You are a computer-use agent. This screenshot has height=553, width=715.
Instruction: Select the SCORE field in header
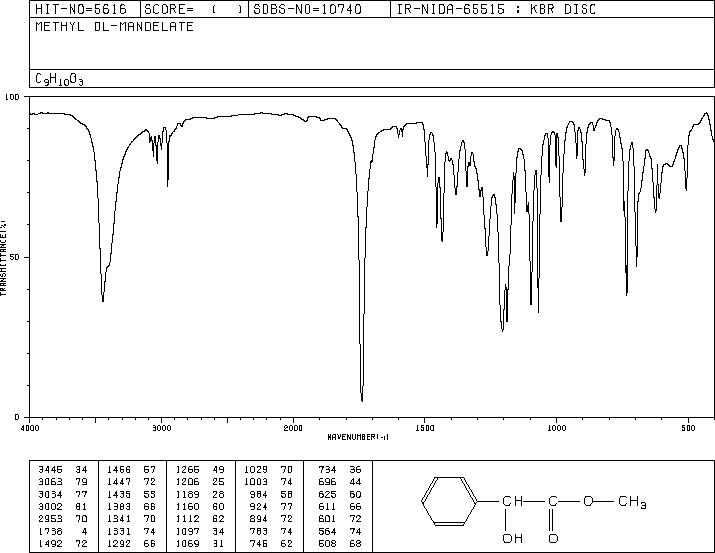point(194,9)
